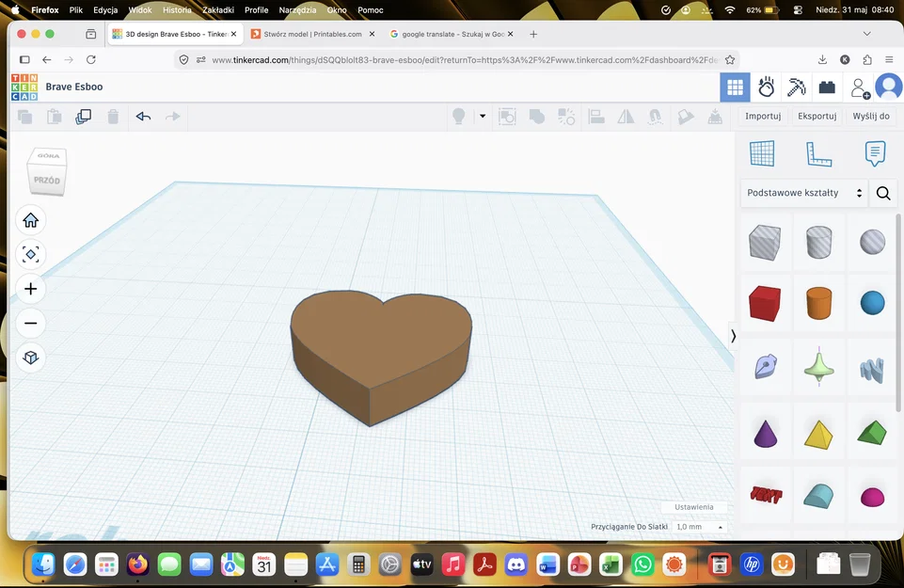
Task: Click the Cruise tool icon
Action: pos(655,117)
